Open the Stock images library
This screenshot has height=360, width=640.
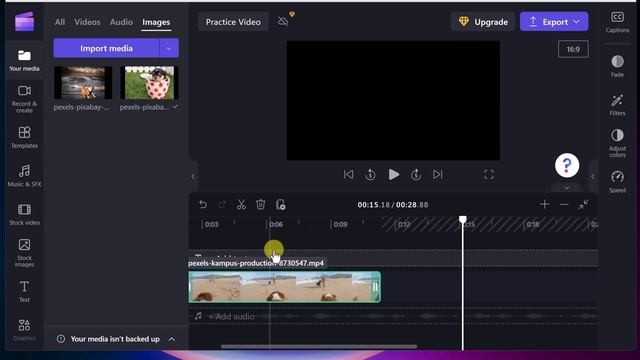click(24, 253)
